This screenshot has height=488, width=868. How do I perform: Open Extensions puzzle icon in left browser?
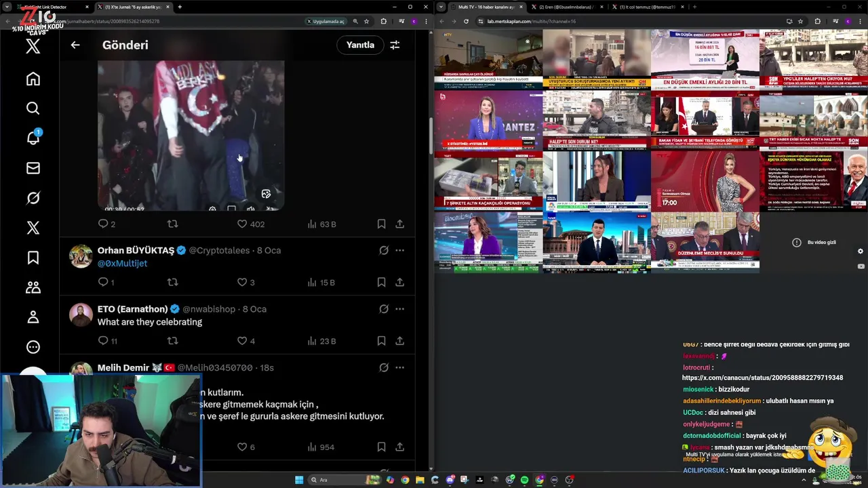(383, 21)
